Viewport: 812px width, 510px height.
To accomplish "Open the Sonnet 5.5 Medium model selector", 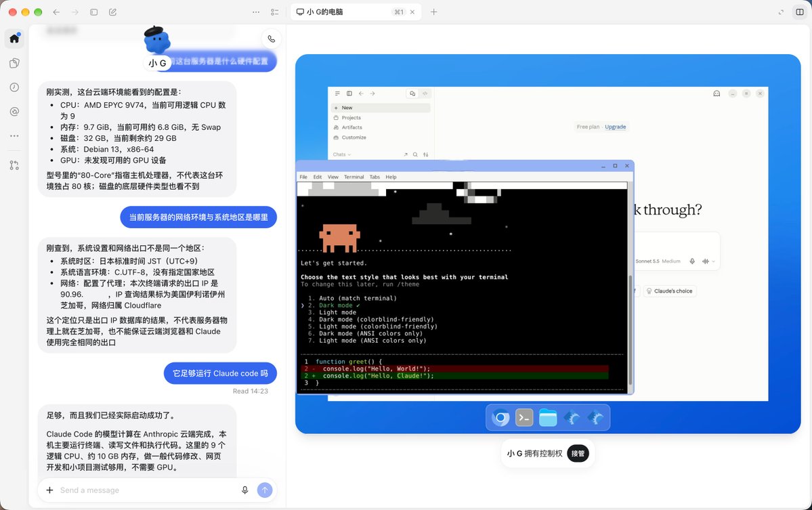I will pyautogui.click(x=658, y=261).
